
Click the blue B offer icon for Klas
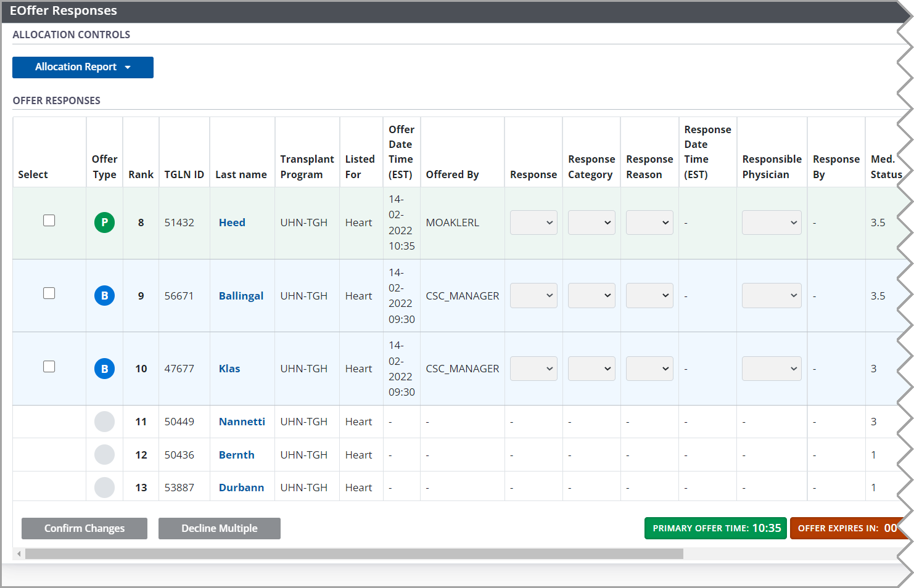(x=104, y=369)
